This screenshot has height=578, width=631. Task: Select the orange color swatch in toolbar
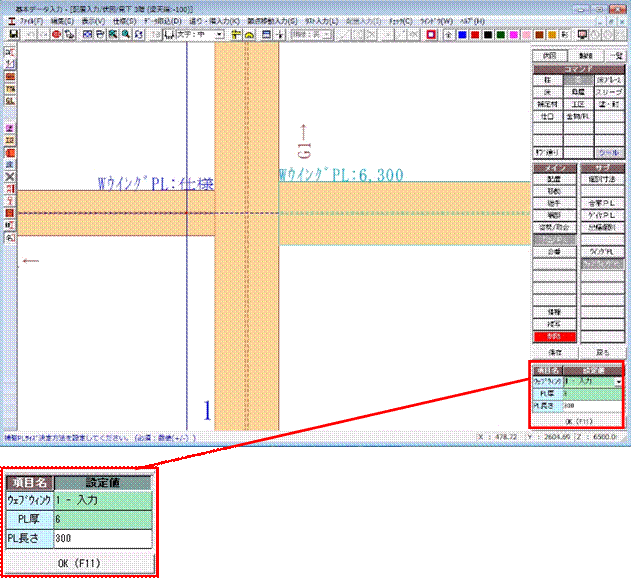[x=552, y=35]
